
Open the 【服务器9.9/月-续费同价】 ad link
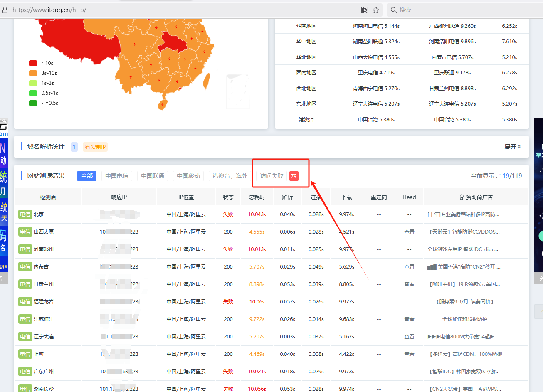pyautogui.click(x=465, y=302)
